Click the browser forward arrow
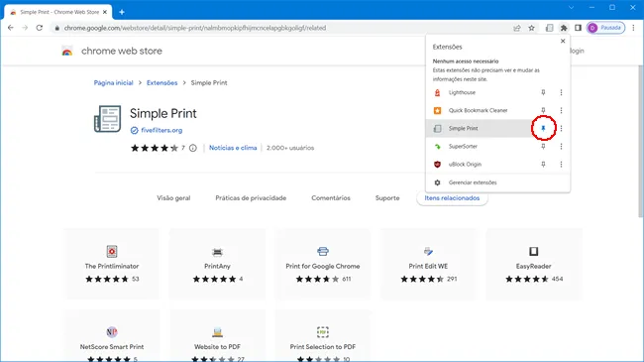 pos(25,28)
